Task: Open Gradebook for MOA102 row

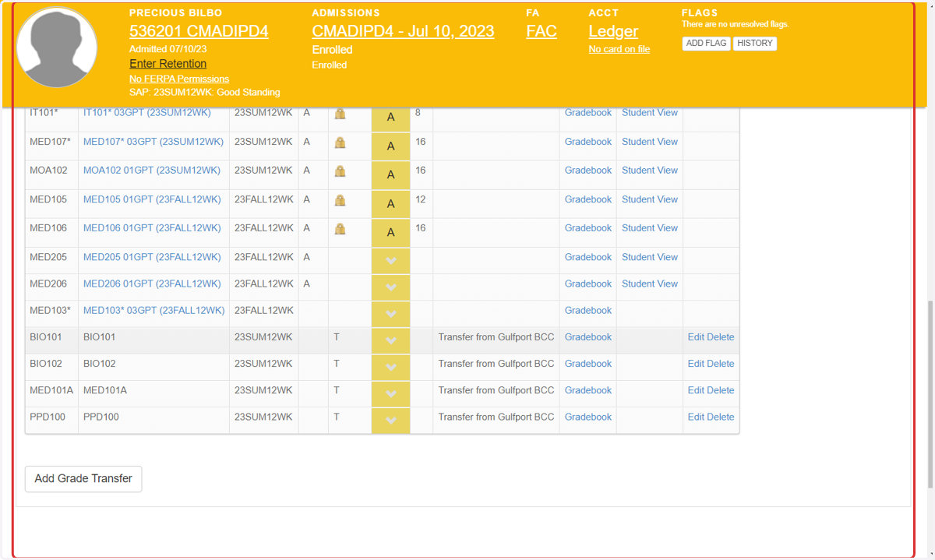Action: [x=588, y=171]
